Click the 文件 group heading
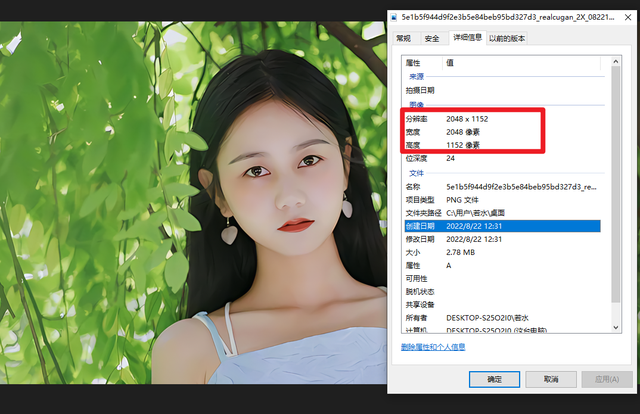 click(416, 173)
